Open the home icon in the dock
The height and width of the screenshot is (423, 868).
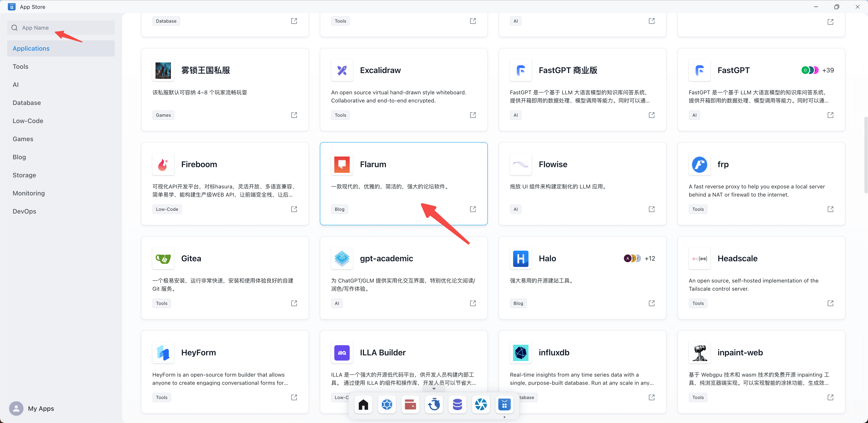coord(363,404)
